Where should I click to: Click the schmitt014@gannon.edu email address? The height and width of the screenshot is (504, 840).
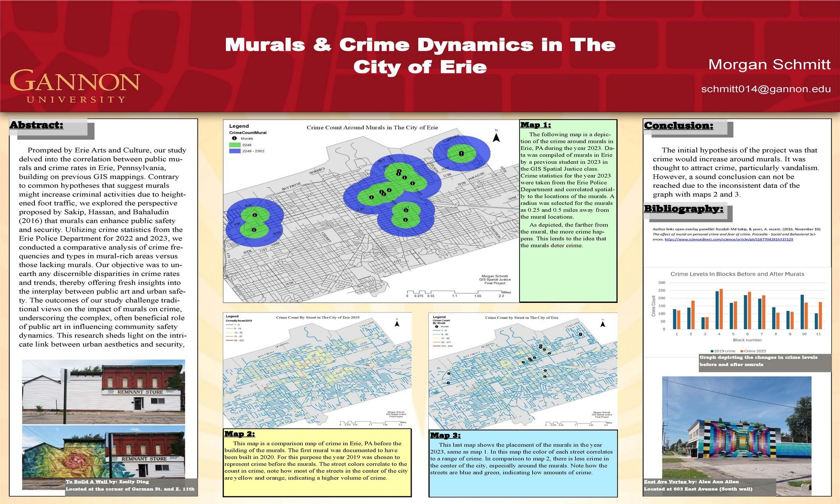pos(766,89)
